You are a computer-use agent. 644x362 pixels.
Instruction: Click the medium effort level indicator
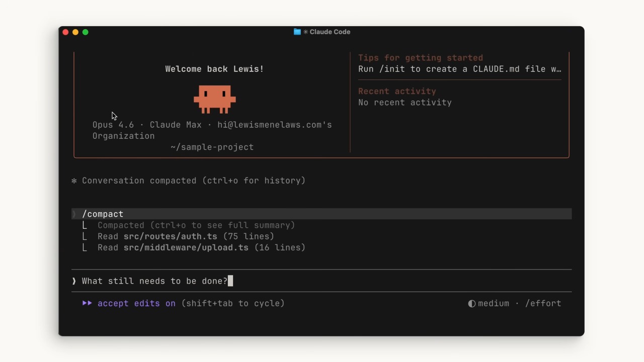pyautogui.click(x=494, y=303)
